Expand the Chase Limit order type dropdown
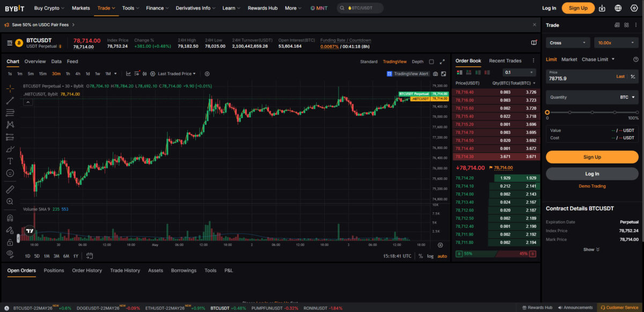Image resolution: width=644 pixels, height=312 pixels. point(613,60)
